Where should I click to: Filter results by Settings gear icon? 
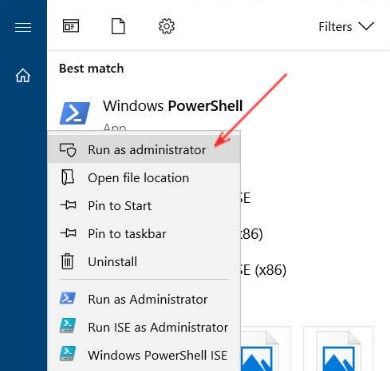tap(166, 26)
